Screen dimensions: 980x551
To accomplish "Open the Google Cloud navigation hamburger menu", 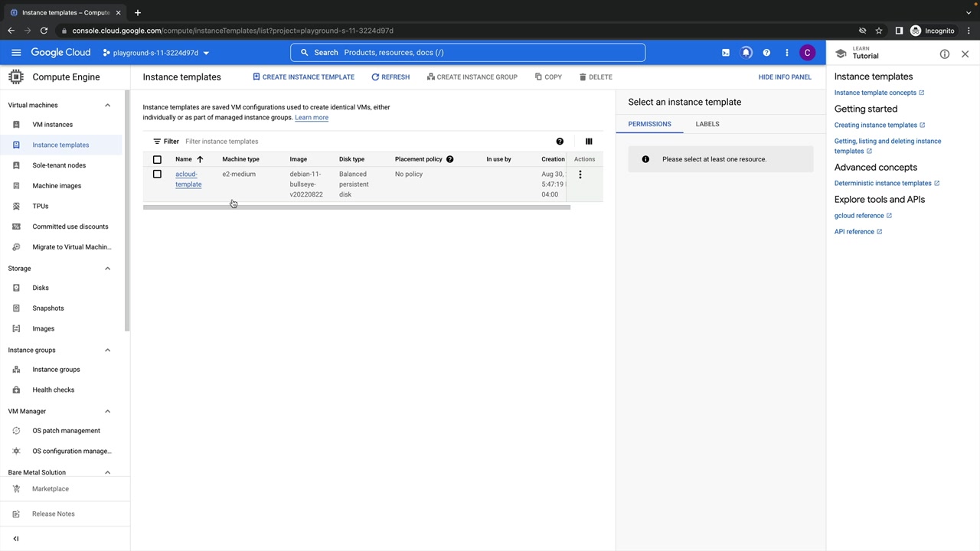I will pos(16,53).
